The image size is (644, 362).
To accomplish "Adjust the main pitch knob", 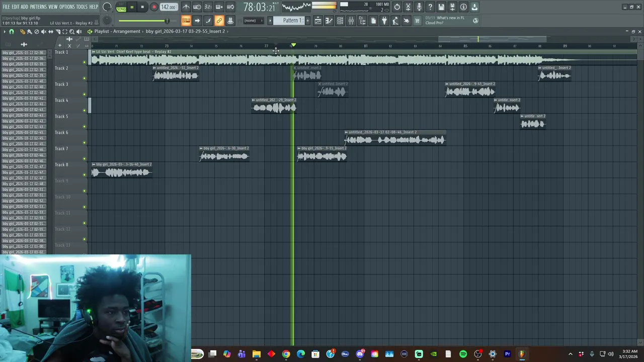I will 107,21.
